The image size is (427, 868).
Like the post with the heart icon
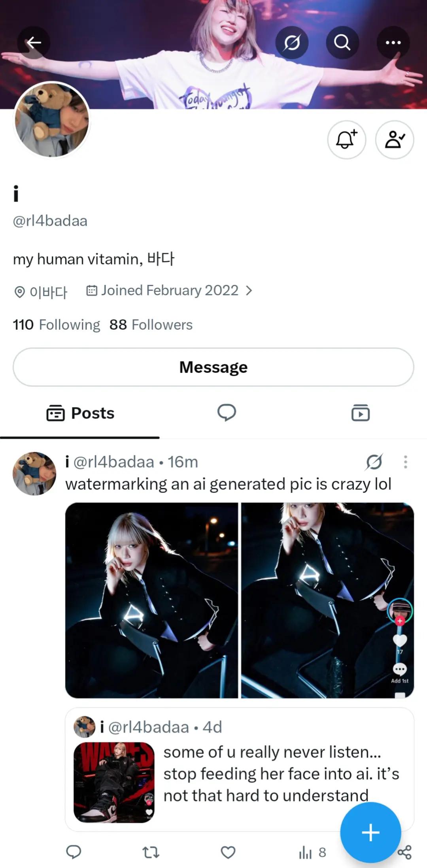(228, 852)
